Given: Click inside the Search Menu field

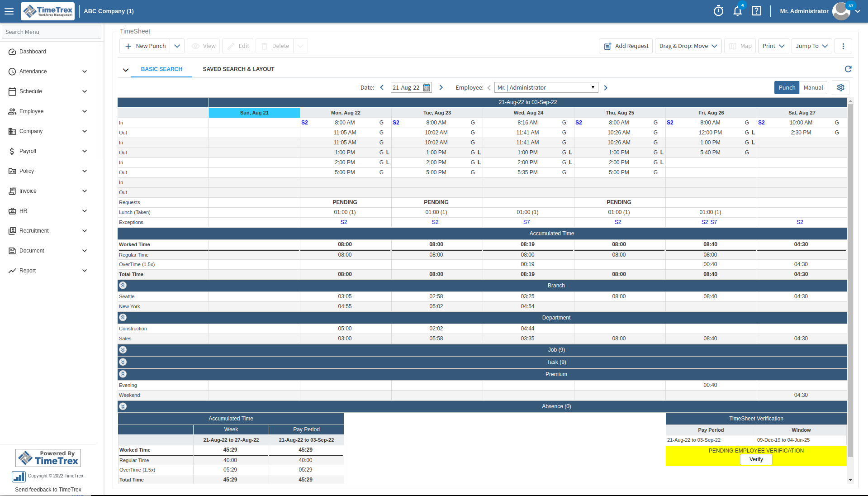Looking at the screenshot, I should [51, 32].
